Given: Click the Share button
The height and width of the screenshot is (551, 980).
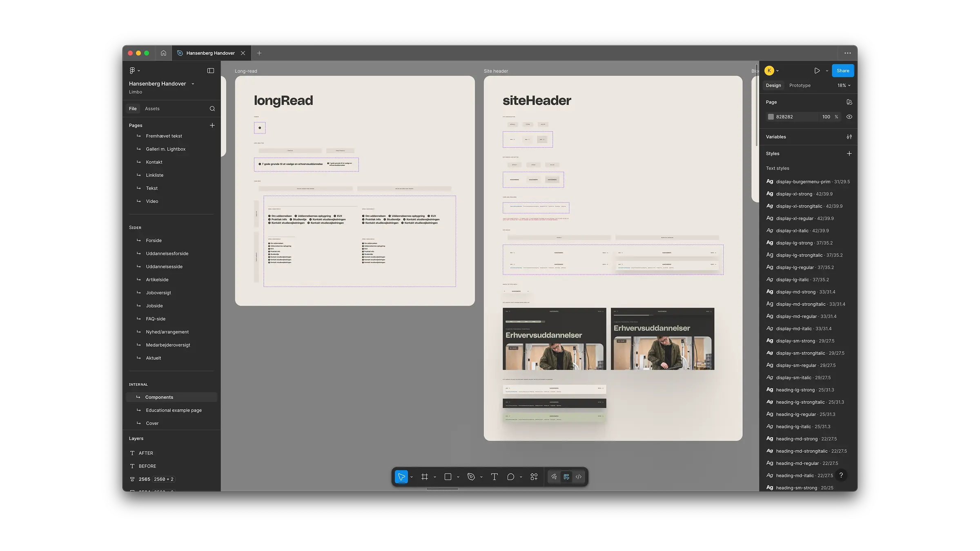Looking at the screenshot, I should [842, 71].
